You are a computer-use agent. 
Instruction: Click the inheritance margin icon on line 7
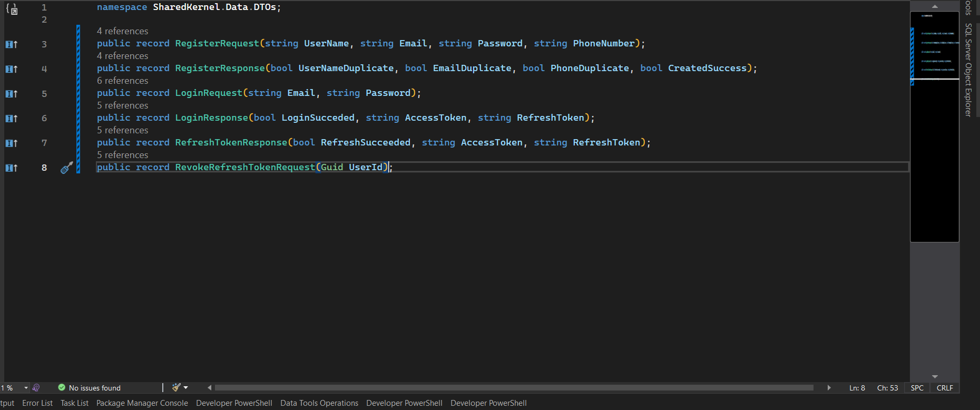click(12, 143)
